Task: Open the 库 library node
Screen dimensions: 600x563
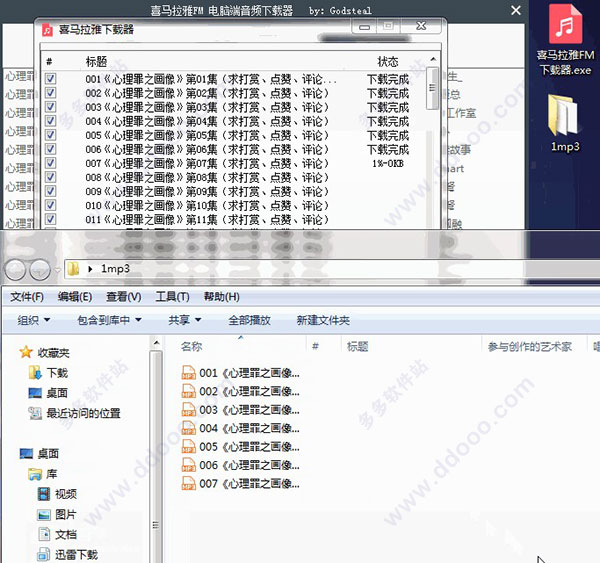Action: (43, 474)
